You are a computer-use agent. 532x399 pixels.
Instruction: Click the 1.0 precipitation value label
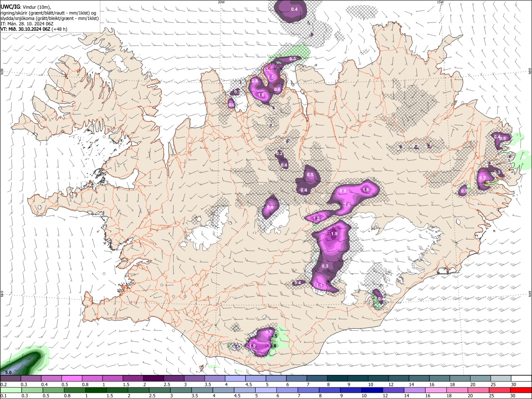347,205
